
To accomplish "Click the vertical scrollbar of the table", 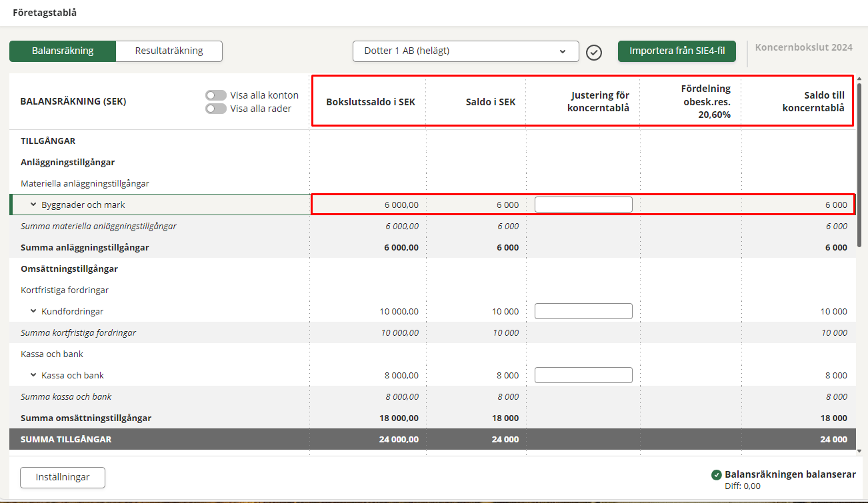I will pos(860,167).
